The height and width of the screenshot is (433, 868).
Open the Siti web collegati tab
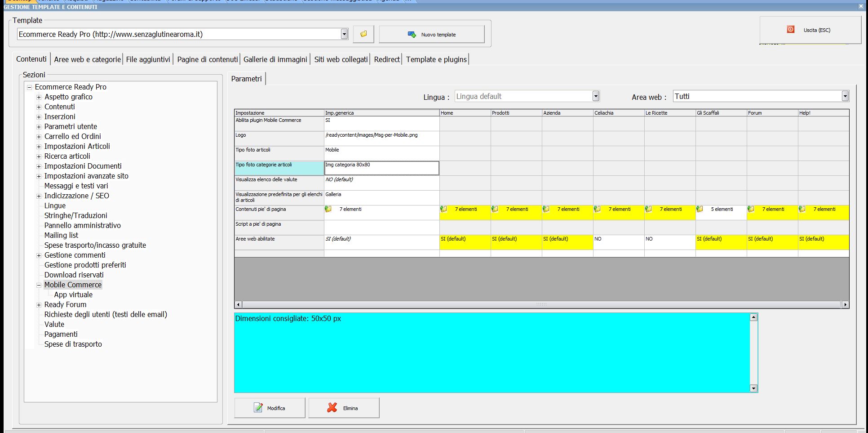(341, 59)
